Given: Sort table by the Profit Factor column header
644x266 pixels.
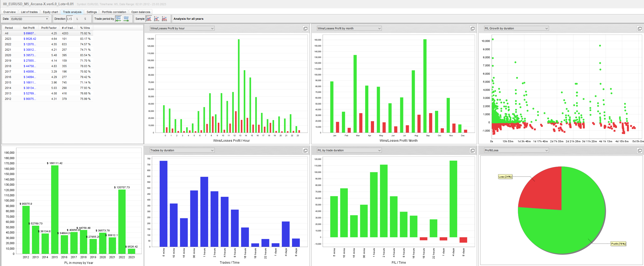Looking at the screenshot, I should point(49,28).
